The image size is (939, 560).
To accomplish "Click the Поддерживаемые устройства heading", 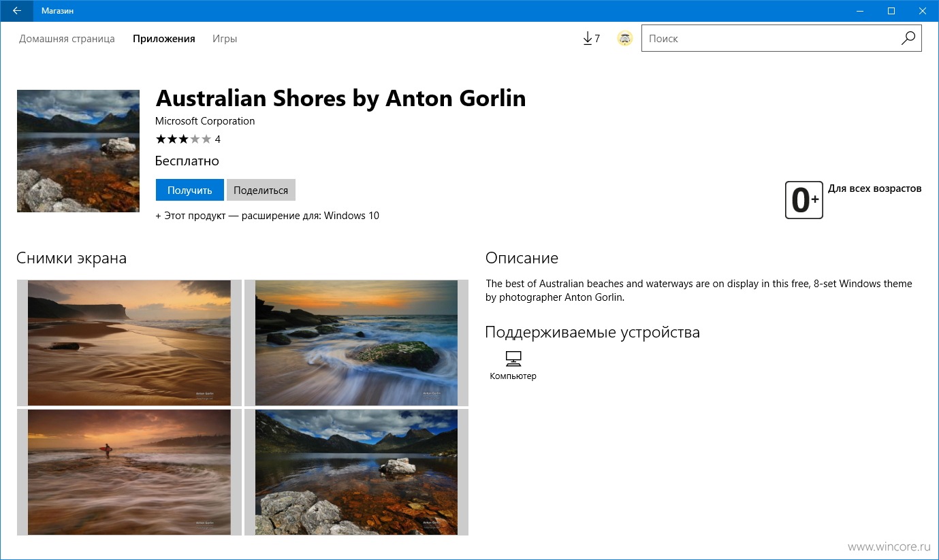I will point(592,333).
